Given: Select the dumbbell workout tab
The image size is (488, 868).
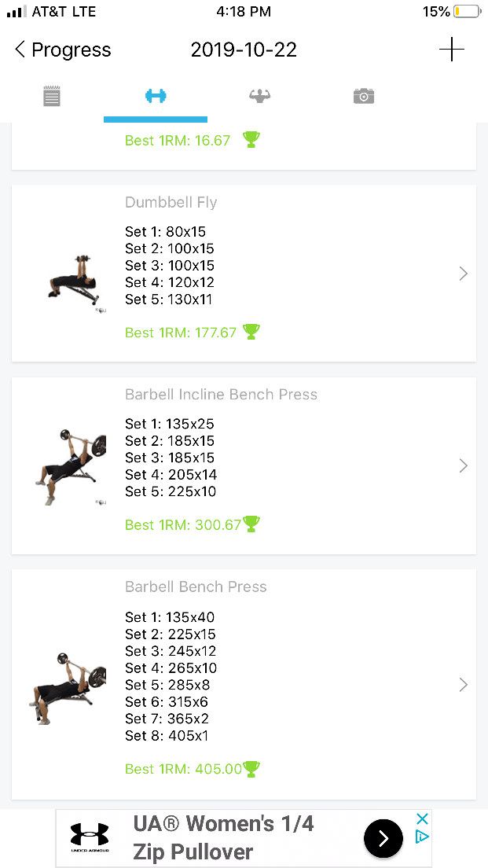Looking at the screenshot, I should pos(156,97).
